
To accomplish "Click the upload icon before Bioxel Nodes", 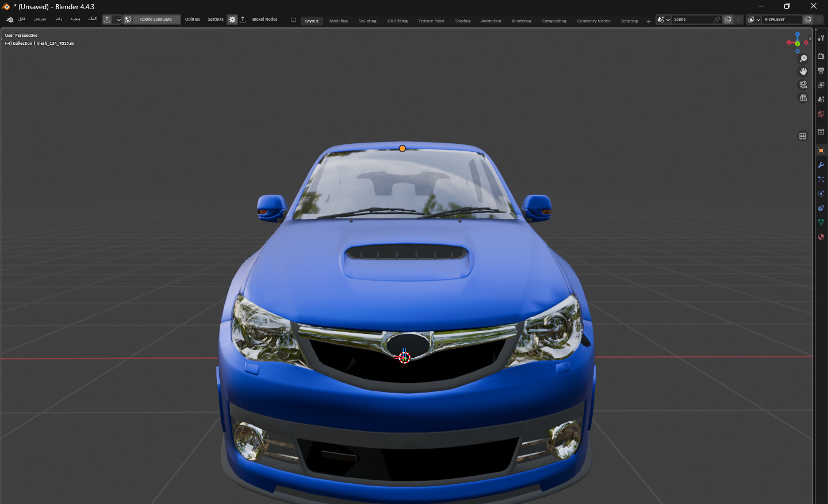I will [243, 20].
